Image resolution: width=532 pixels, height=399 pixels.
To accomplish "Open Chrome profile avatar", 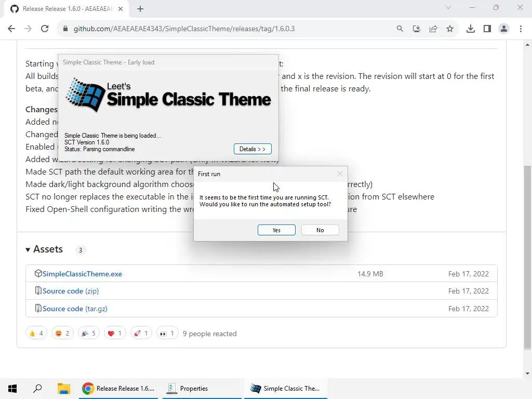I will [504, 29].
